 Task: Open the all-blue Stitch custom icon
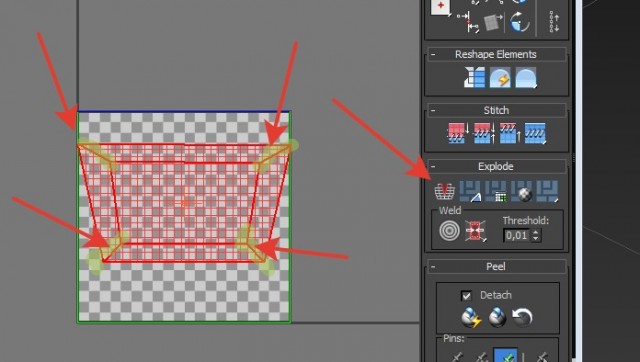click(x=535, y=133)
